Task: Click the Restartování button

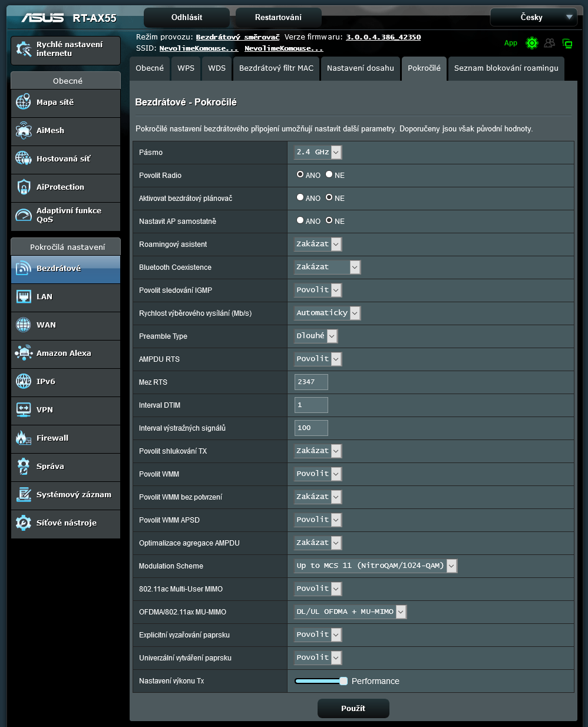Action: [278, 17]
